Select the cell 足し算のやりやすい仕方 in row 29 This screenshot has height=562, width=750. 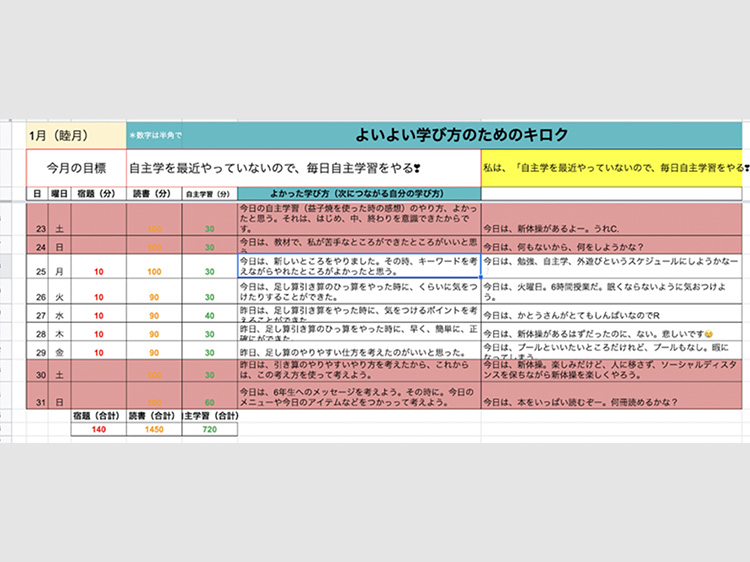(359, 351)
